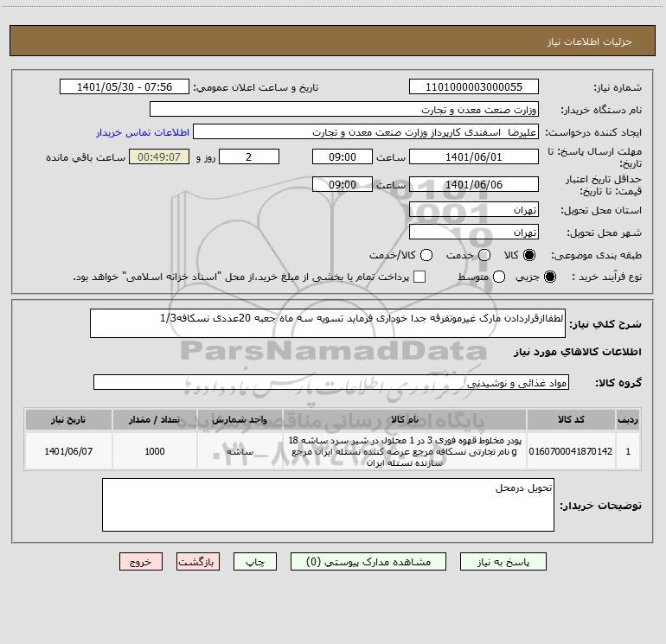Click the need number field 1101000003000055
666x644 pixels.
click(x=474, y=86)
